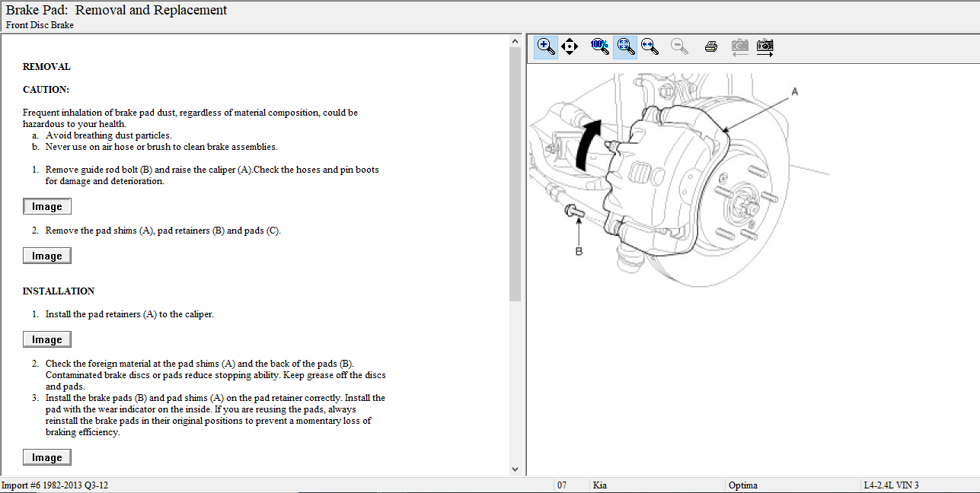
Task: Open Image for guide rod bolt removal step
Action: coord(47,207)
